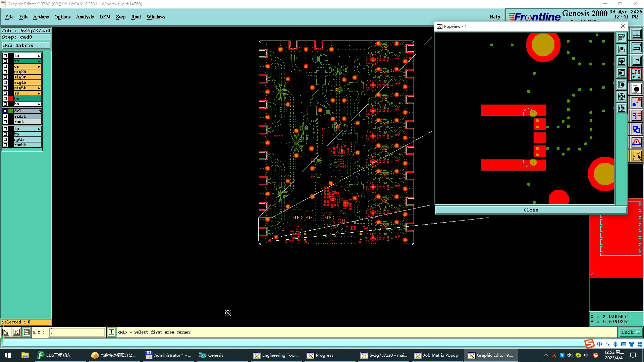Click the hand marker on layer 'cs'

pos(39,66)
